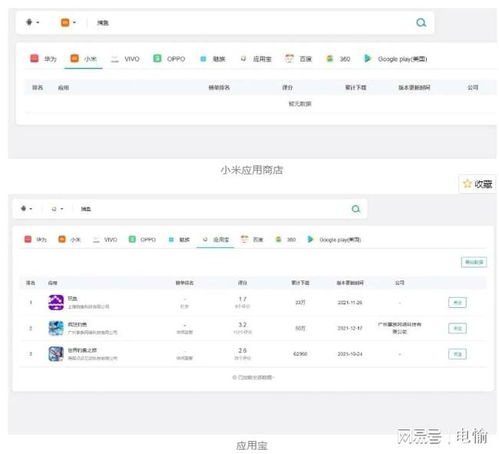Open the store selector dropdown in lower search bar

57,209
